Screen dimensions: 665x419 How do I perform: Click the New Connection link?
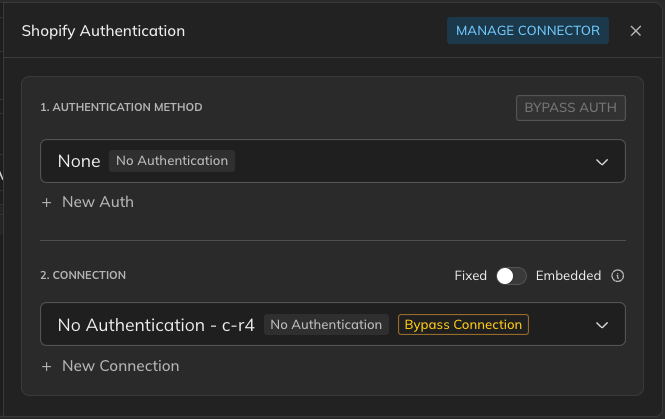(x=120, y=366)
